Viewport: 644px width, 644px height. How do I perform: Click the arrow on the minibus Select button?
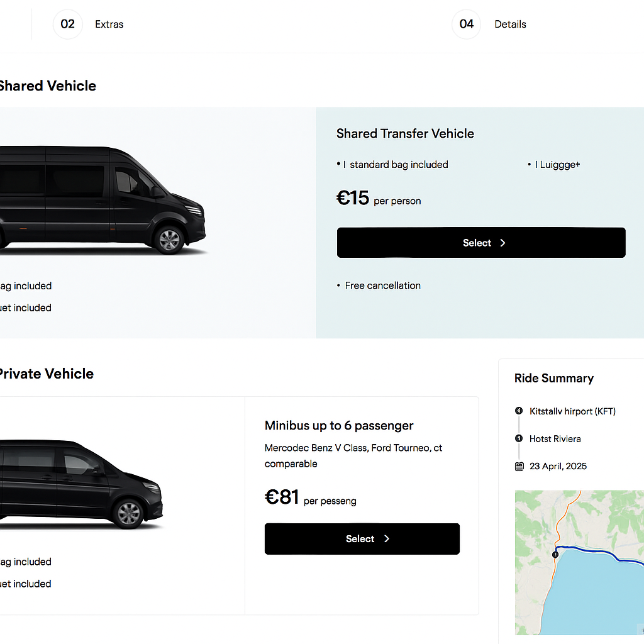pos(387,539)
